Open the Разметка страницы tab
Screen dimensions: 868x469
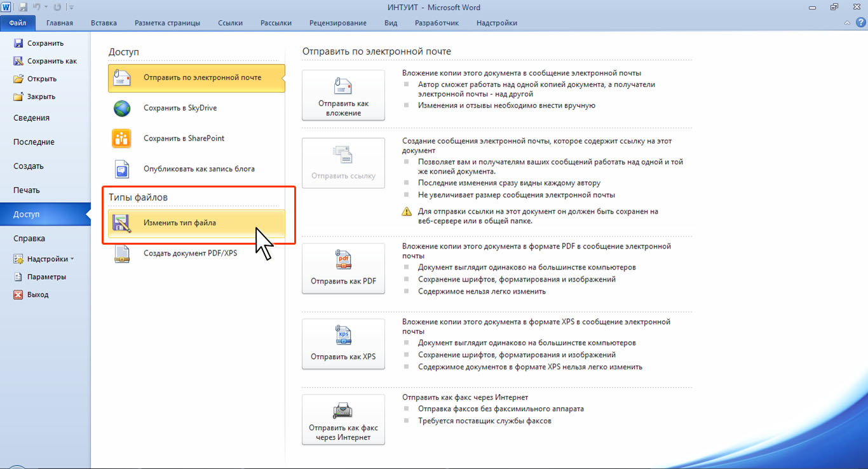[x=167, y=23]
